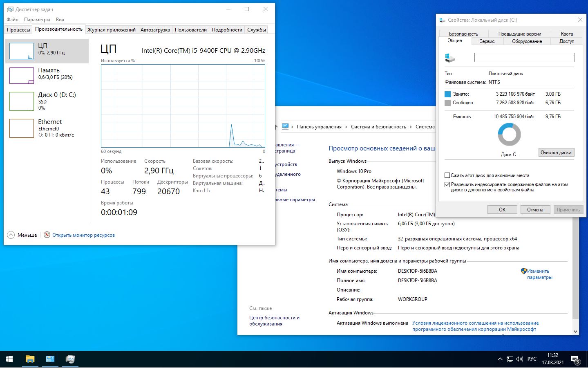Click the shield icon beside Изменить параметры
The width and height of the screenshot is (588, 368).
(x=523, y=271)
